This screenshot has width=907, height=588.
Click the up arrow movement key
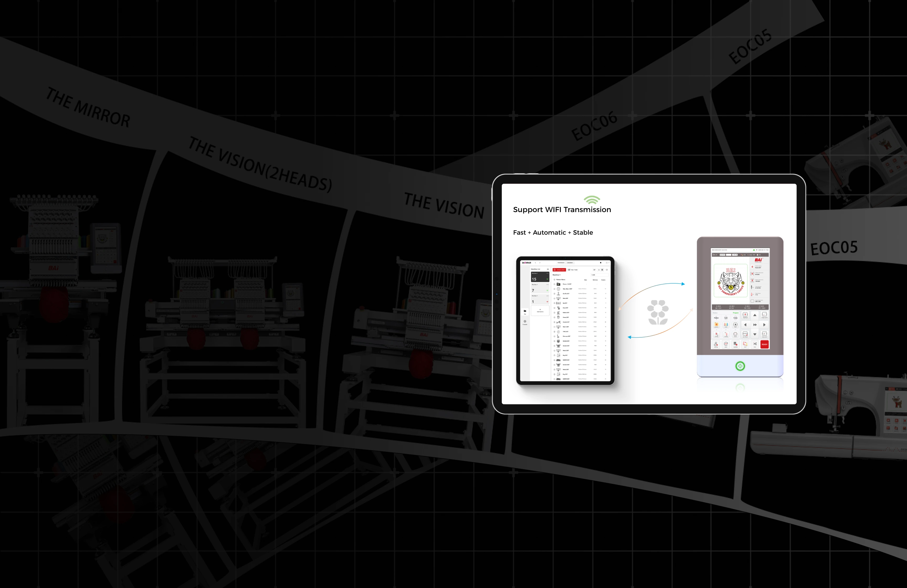click(x=755, y=316)
